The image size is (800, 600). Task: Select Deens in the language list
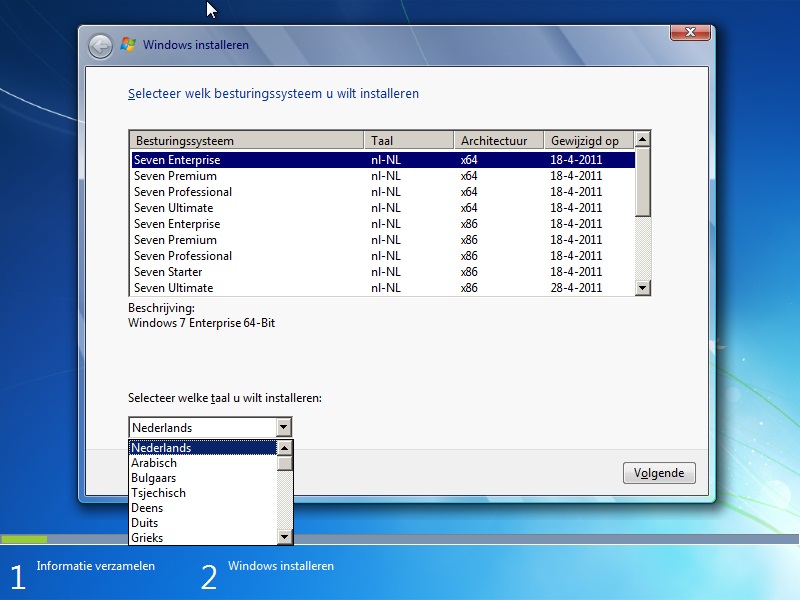pos(203,508)
